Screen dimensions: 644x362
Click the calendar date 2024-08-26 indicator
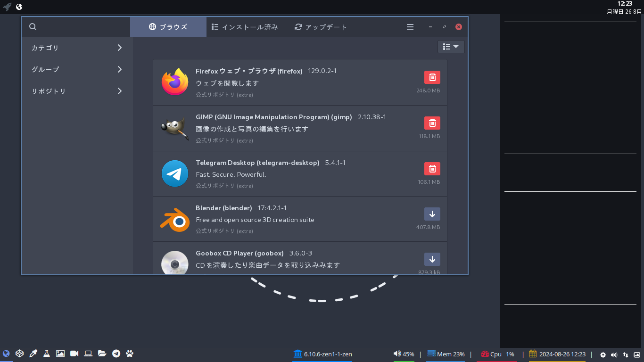tap(557, 354)
